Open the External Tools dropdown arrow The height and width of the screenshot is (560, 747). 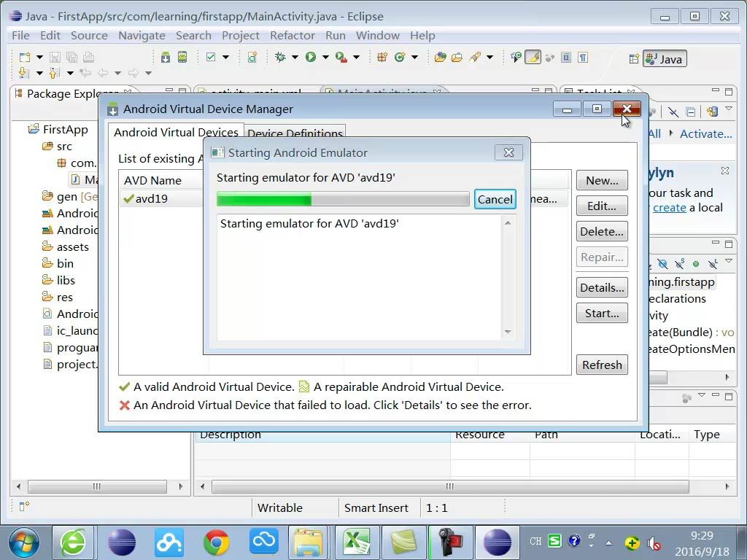356,57
